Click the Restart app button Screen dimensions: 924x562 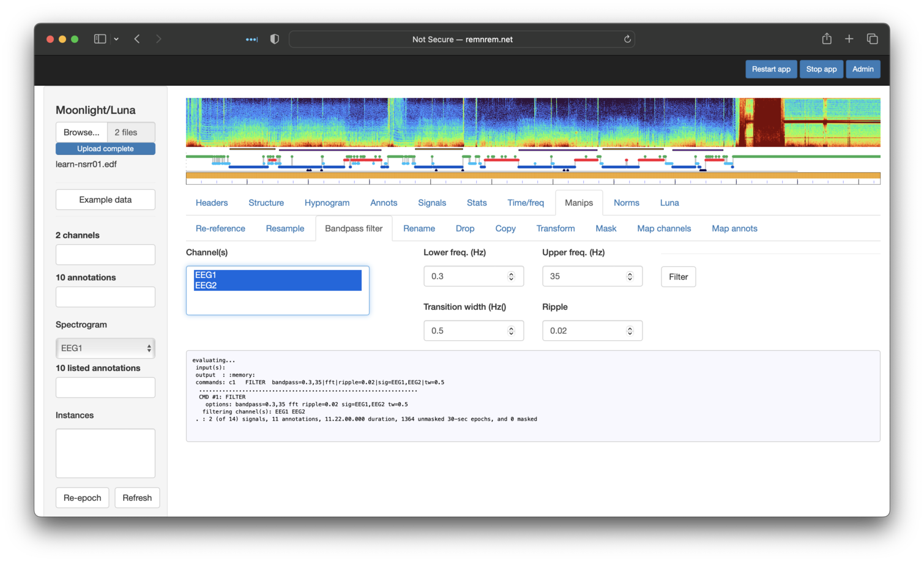point(770,69)
